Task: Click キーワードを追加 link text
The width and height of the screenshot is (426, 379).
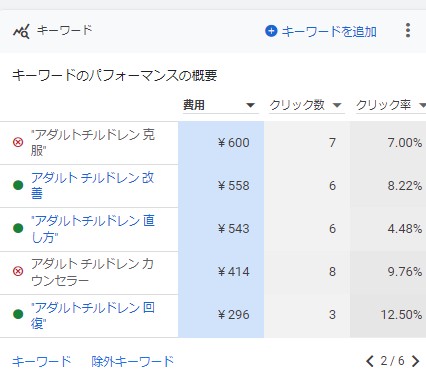Action: coord(329,32)
